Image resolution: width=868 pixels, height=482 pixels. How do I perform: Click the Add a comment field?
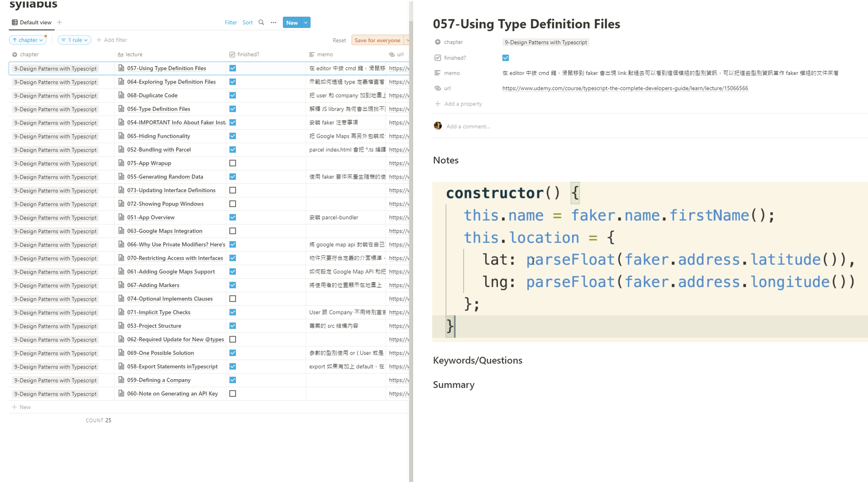tap(468, 126)
